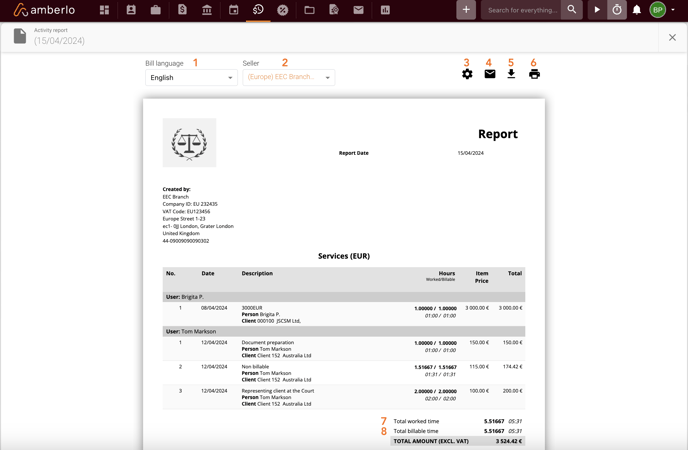Click the 'User: Tom Markson' group row
This screenshot has height=450, width=688.
coord(344,332)
